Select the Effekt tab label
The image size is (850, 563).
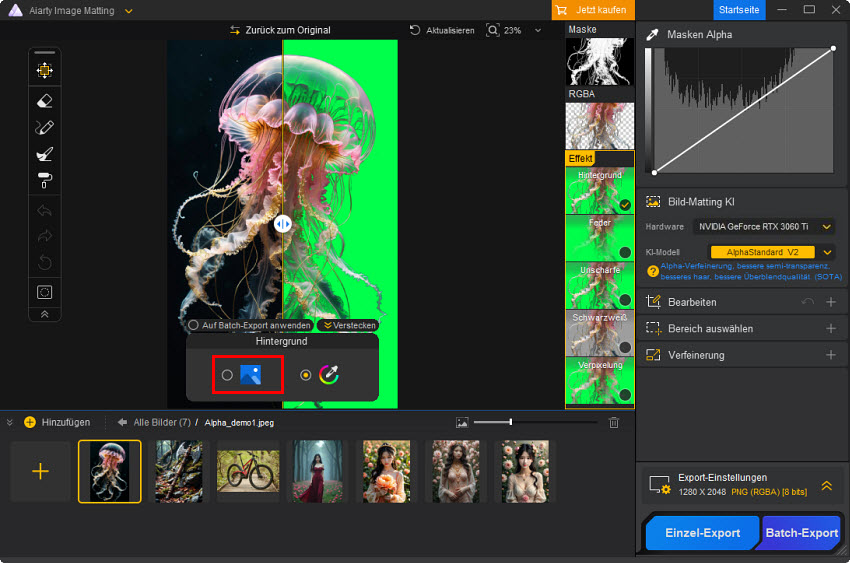click(x=580, y=158)
